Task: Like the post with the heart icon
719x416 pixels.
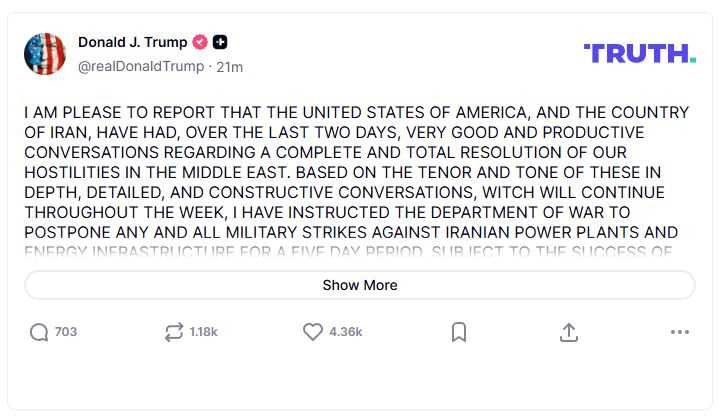Action: pyautogui.click(x=312, y=332)
